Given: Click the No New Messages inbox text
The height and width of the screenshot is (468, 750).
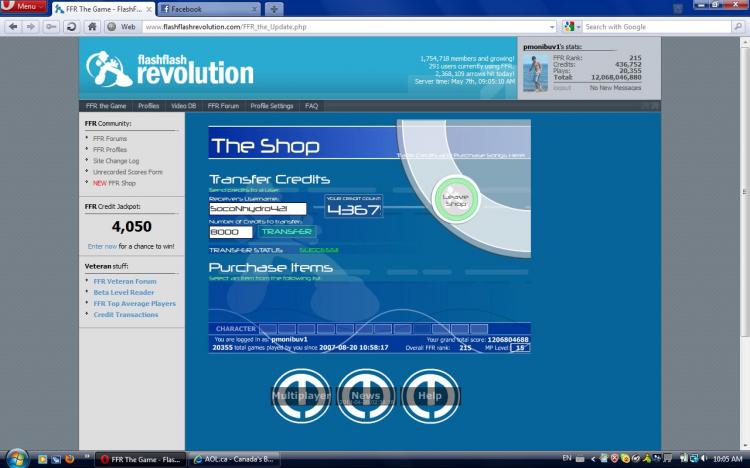Looking at the screenshot, I should pyautogui.click(x=615, y=88).
